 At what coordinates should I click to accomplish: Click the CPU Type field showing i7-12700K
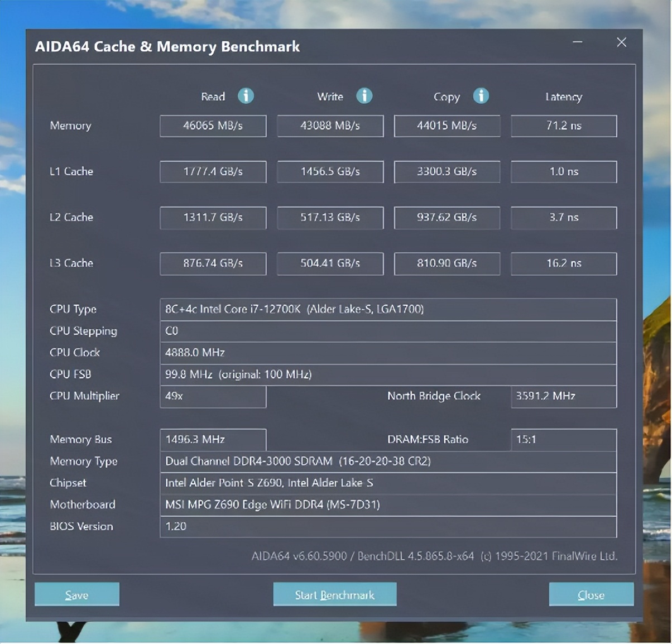click(x=388, y=309)
